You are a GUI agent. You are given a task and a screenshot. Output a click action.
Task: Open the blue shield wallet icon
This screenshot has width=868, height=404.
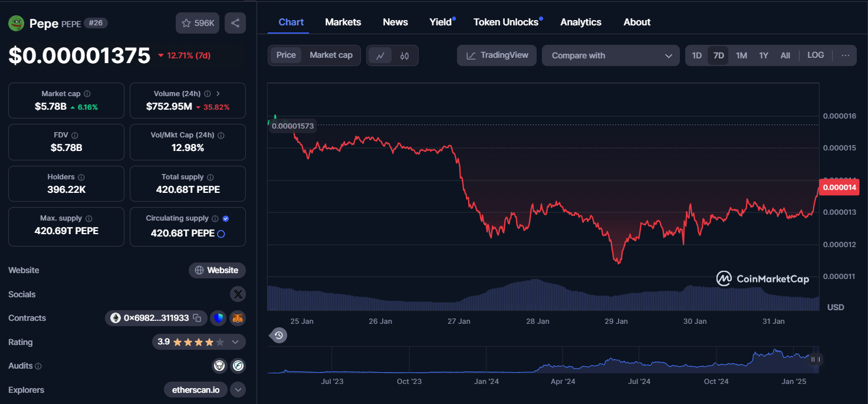[218, 318]
